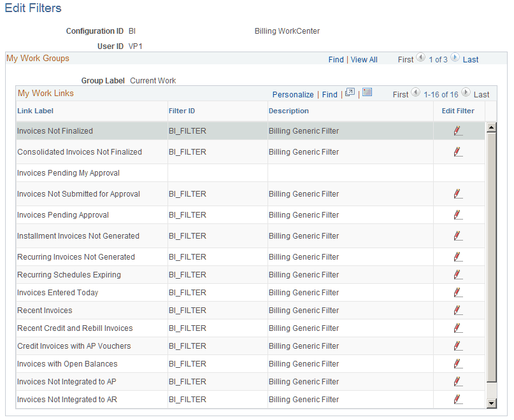Image resolution: width=514 pixels, height=420 pixels.
Task: Open Find in the My Work Groups header
Action: 336,59
